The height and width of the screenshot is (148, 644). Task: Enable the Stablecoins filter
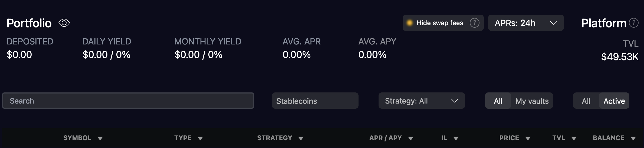point(315,101)
